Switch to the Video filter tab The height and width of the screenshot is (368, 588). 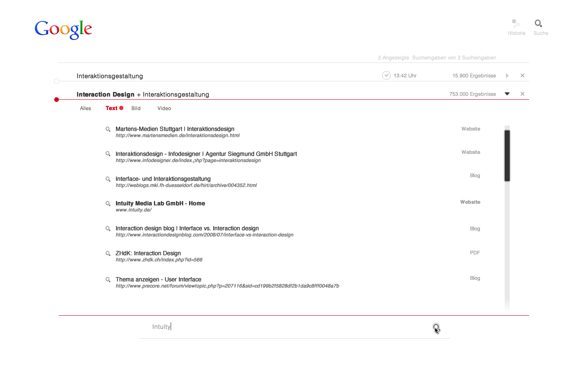pyautogui.click(x=164, y=108)
